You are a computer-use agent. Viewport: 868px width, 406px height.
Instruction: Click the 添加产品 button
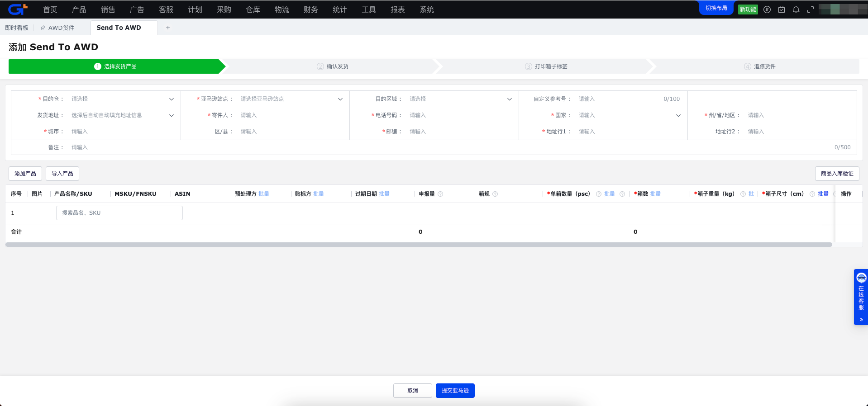25,174
